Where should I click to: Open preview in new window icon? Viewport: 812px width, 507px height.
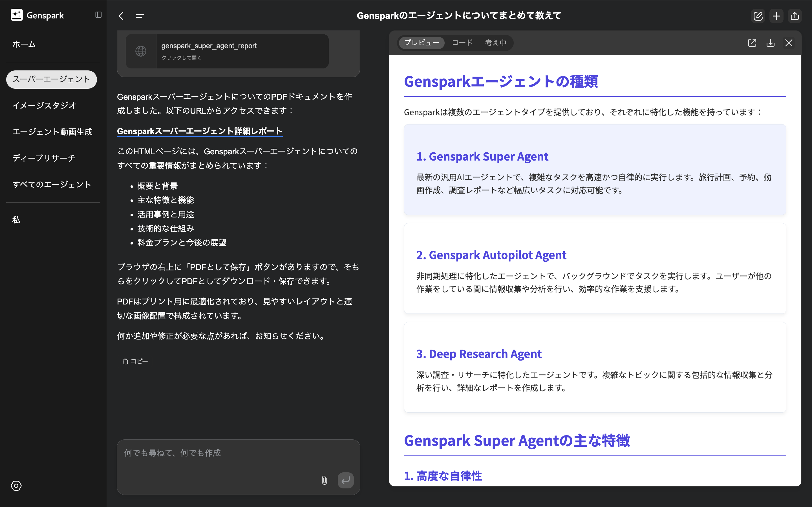pos(752,43)
